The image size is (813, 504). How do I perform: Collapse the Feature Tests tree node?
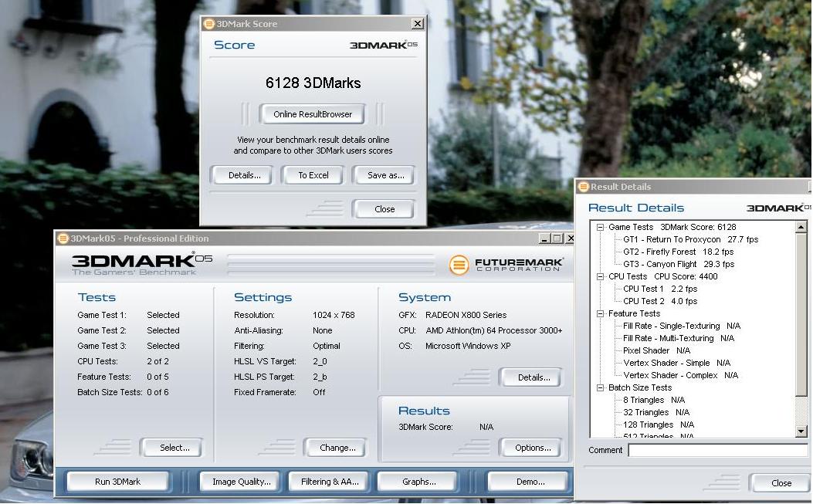(601, 313)
